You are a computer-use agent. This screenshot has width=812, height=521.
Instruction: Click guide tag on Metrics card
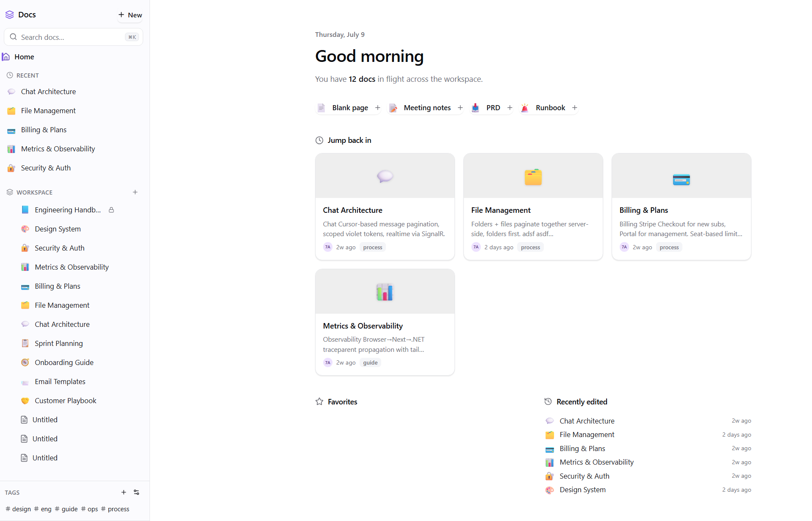coord(370,362)
